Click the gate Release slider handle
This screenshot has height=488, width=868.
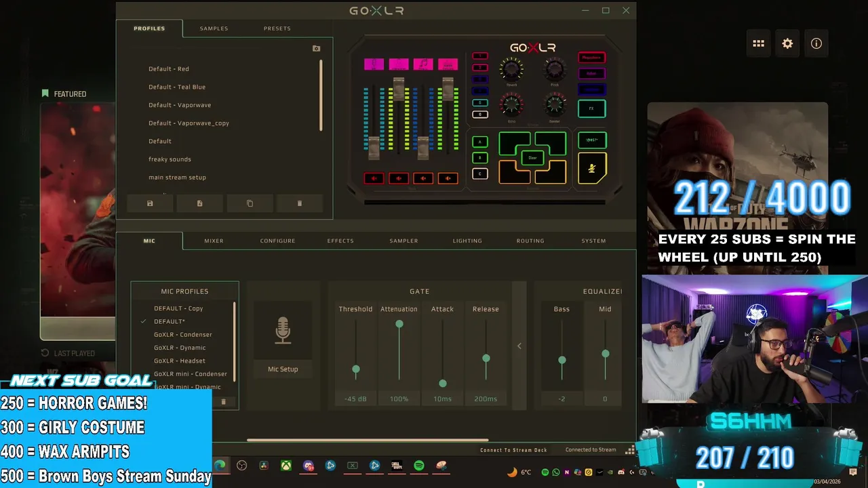[x=486, y=358]
